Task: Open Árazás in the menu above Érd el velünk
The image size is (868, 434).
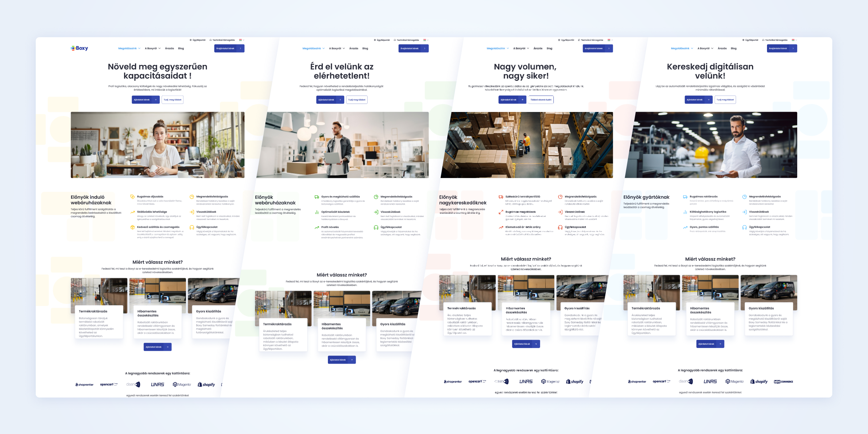Action: 353,49
